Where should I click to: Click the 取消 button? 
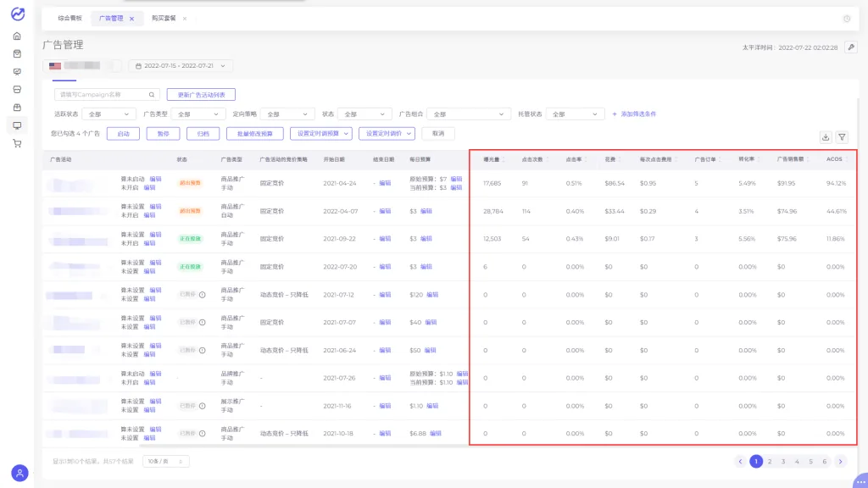click(x=438, y=133)
